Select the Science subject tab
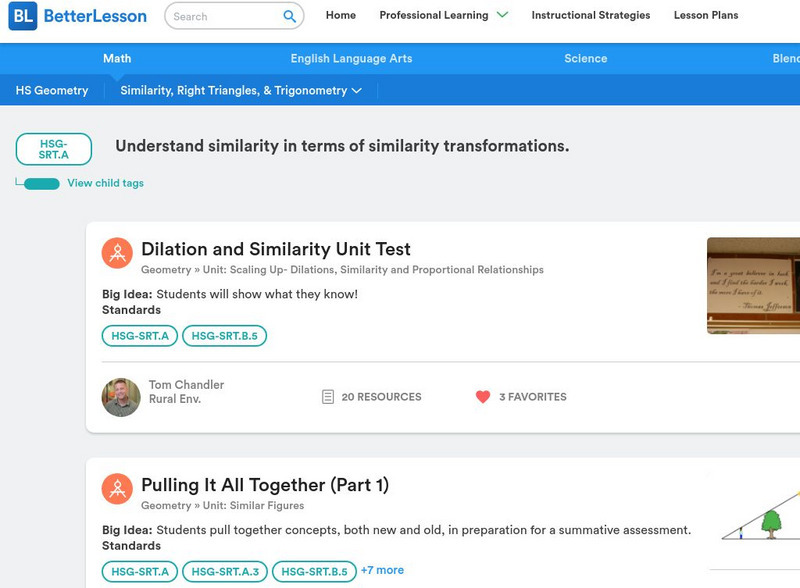The height and width of the screenshot is (588, 800). (x=585, y=59)
